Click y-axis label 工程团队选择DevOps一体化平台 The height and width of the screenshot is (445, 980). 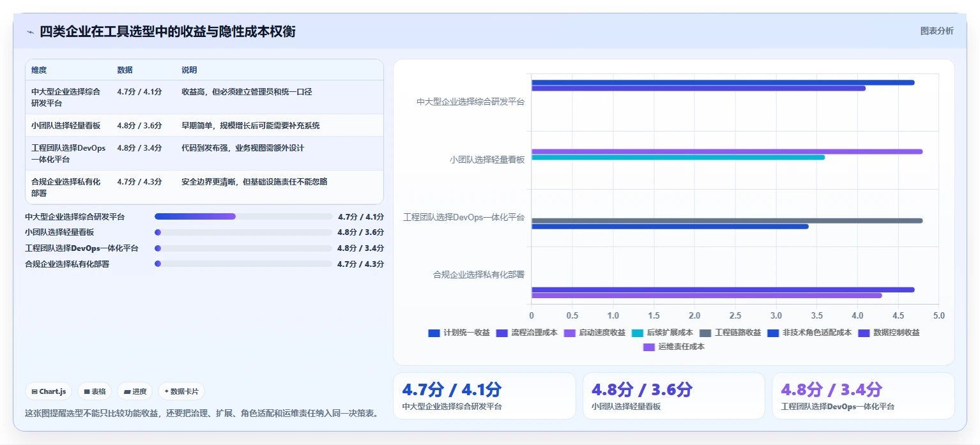(x=464, y=217)
